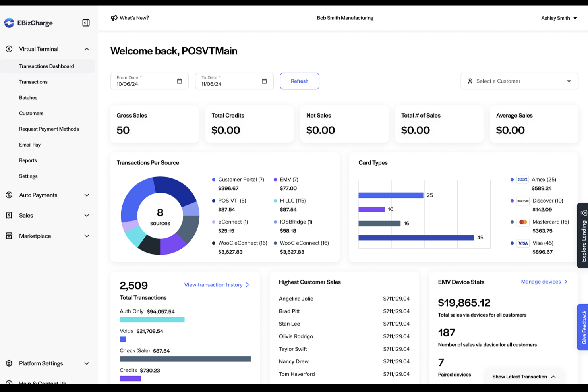This screenshot has height=392, width=588.
Task: Click the Platform Settings gear icon
Action: tap(9, 363)
